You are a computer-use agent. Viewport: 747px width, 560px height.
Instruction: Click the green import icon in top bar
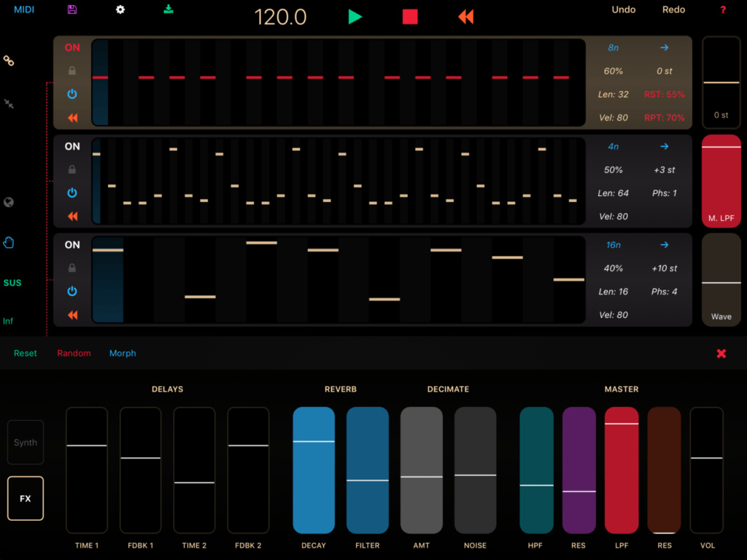[169, 10]
